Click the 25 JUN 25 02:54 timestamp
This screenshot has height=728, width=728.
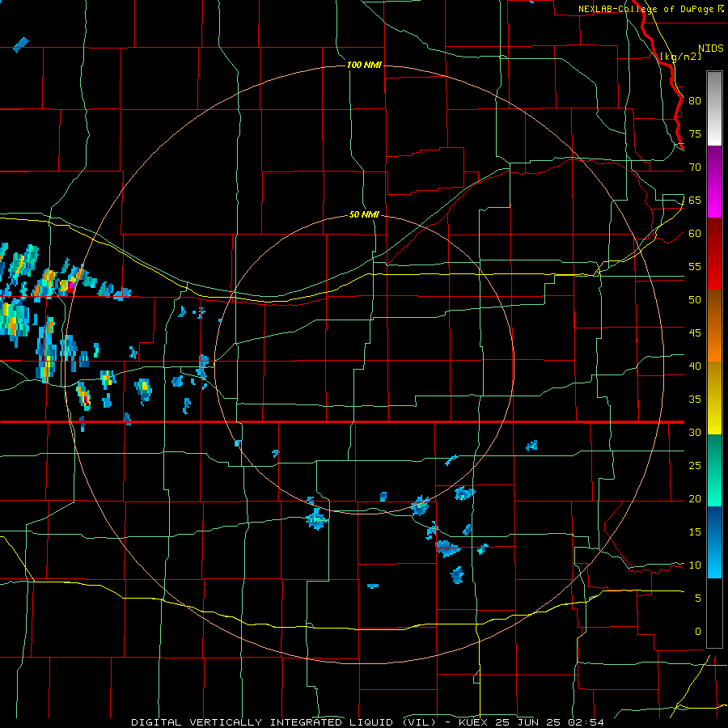coord(549,722)
